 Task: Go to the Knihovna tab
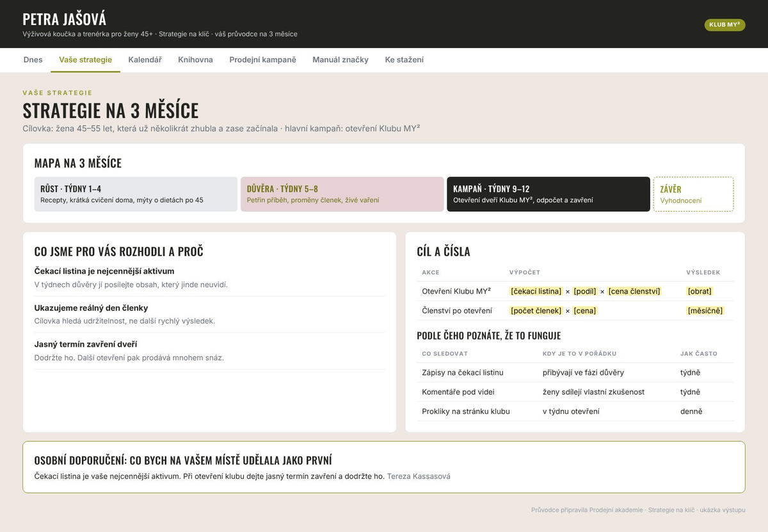195,59
